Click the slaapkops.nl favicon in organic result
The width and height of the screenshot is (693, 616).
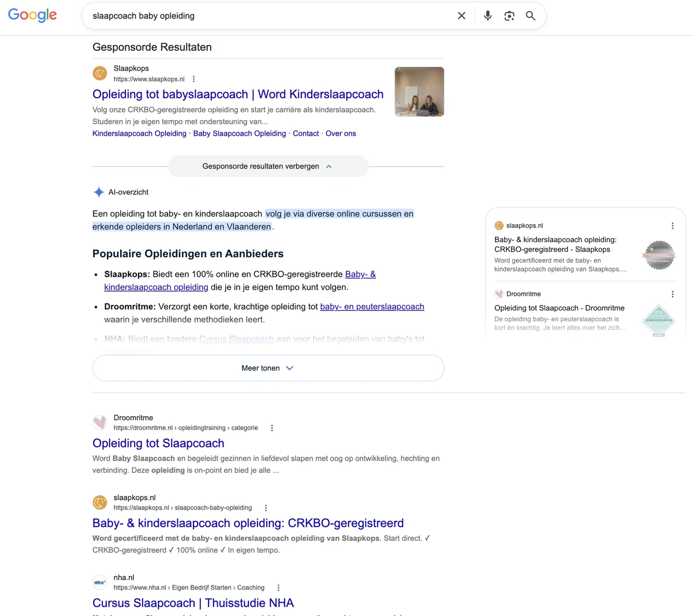100,502
